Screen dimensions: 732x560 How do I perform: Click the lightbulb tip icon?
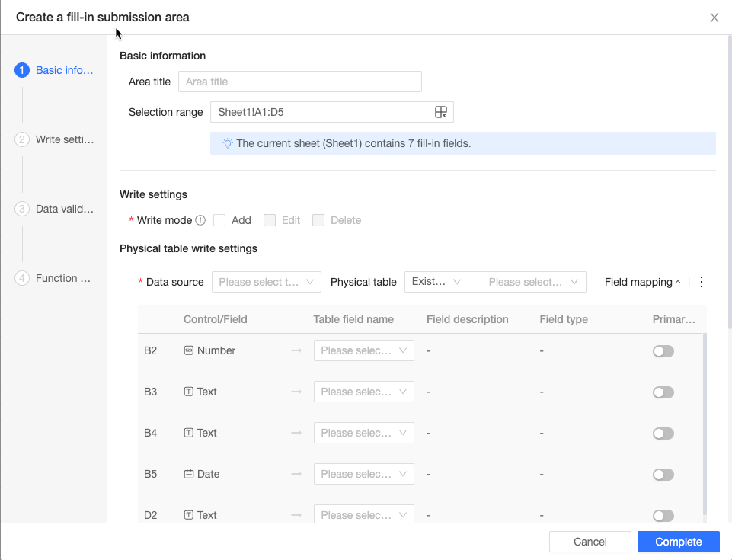(227, 143)
